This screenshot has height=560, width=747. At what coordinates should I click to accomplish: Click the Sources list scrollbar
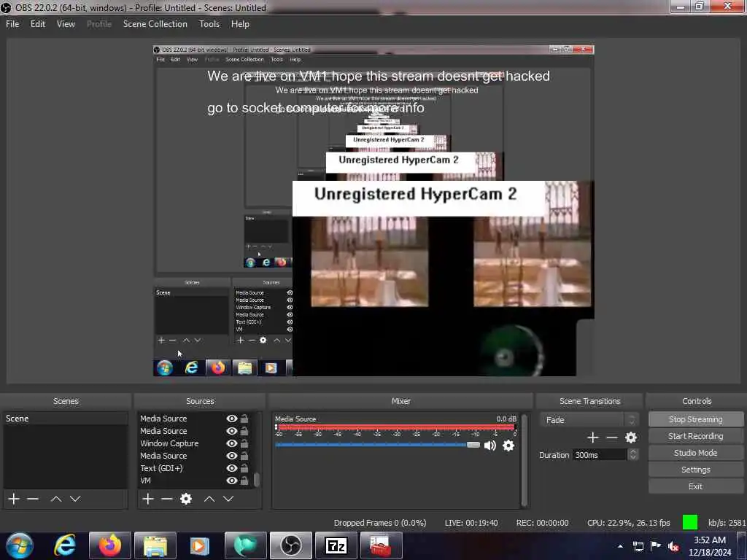(257, 480)
